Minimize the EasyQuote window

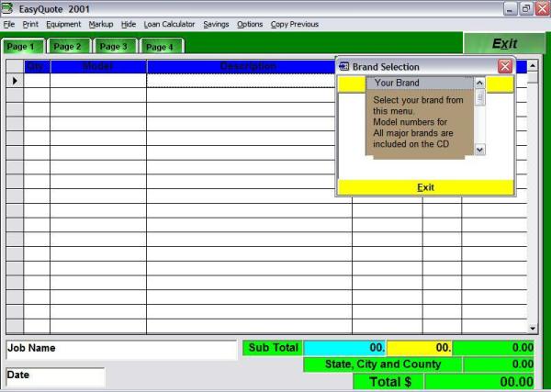pos(510,9)
